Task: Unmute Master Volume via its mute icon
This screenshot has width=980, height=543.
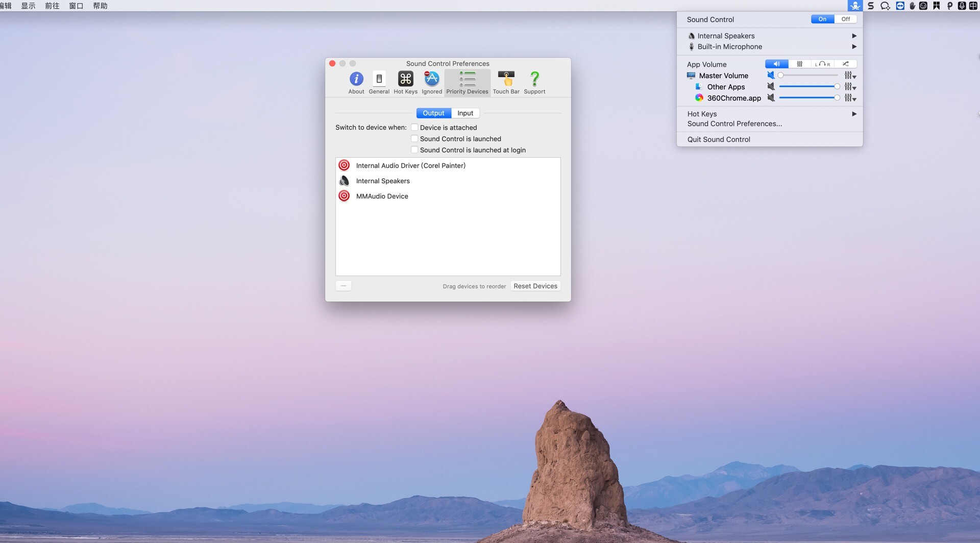Action: click(x=771, y=75)
